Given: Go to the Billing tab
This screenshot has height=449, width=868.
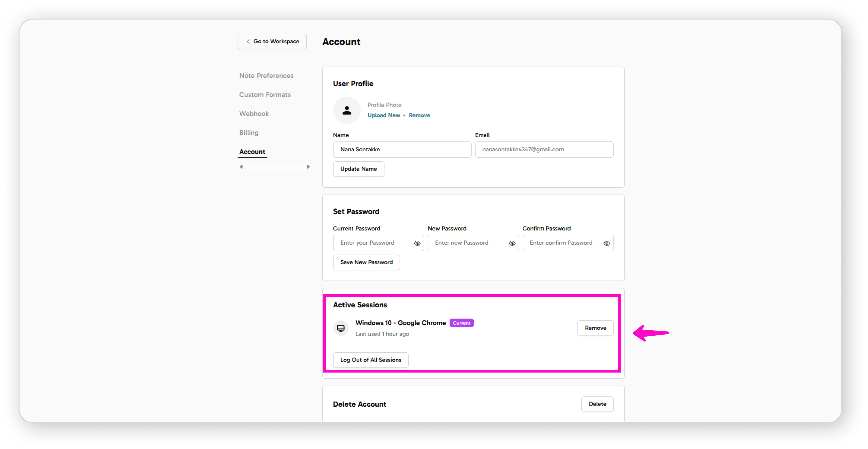Looking at the screenshot, I should (x=249, y=132).
